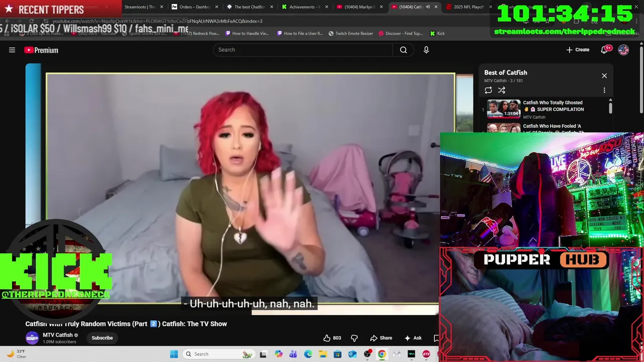The image size is (644, 362).
Task: Open Outlook from the taskbar
Action: [x=352, y=354]
